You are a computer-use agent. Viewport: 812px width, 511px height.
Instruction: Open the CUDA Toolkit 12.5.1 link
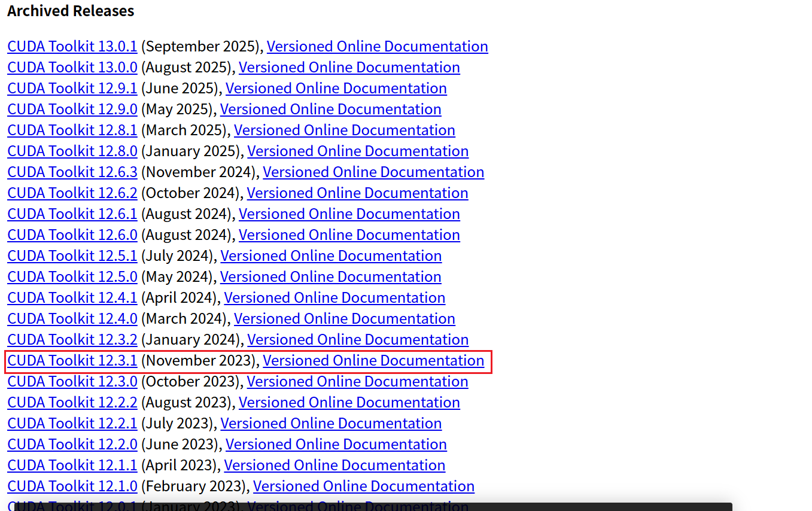72,255
